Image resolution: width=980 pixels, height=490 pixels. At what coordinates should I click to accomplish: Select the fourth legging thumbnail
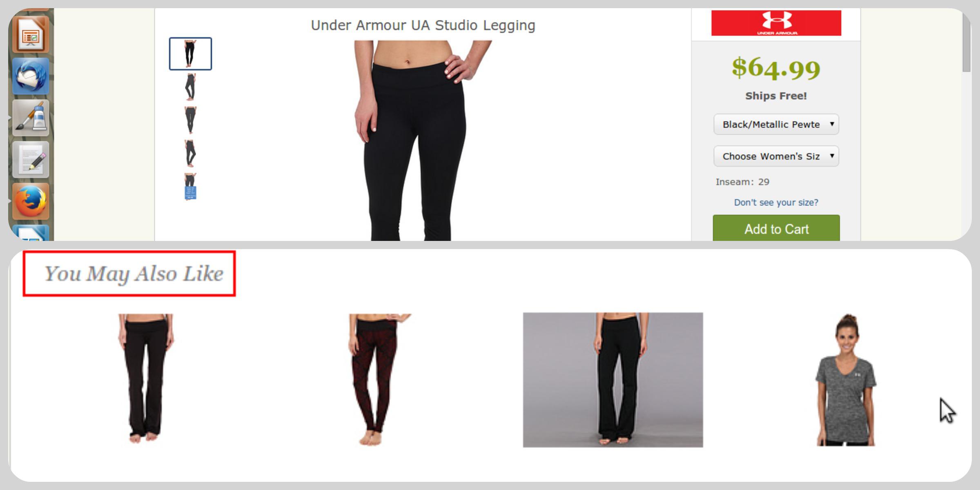pyautogui.click(x=190, y=154)
